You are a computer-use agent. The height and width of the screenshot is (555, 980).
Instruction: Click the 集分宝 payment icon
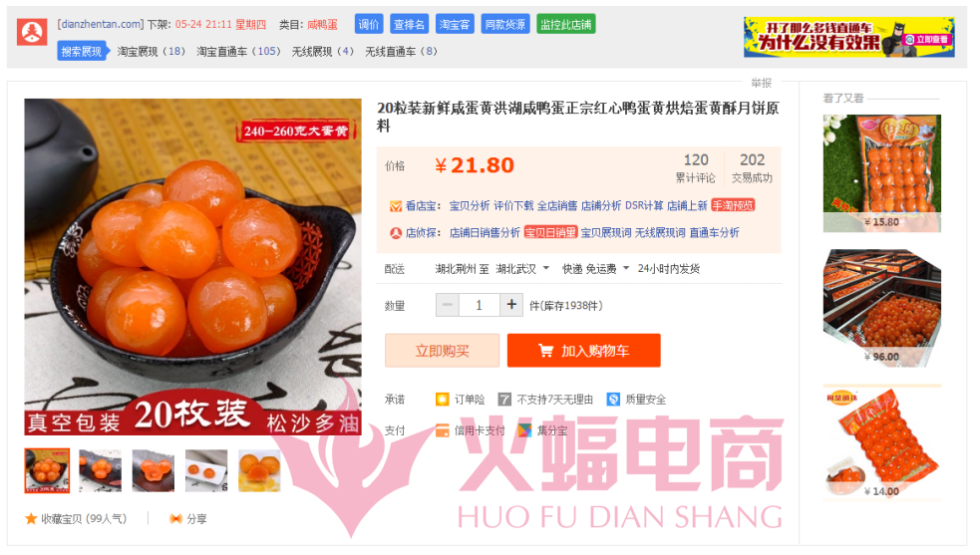(x=524, y=430)
